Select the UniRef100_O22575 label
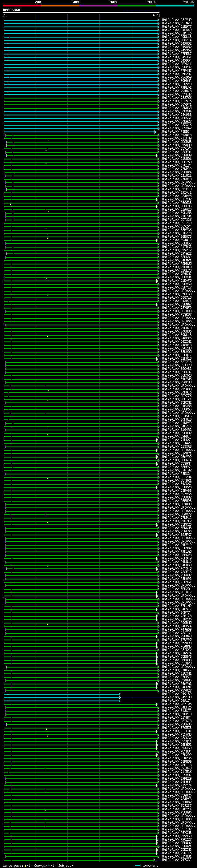The width and height of the screenshot is (197, 868). point(177,101)
